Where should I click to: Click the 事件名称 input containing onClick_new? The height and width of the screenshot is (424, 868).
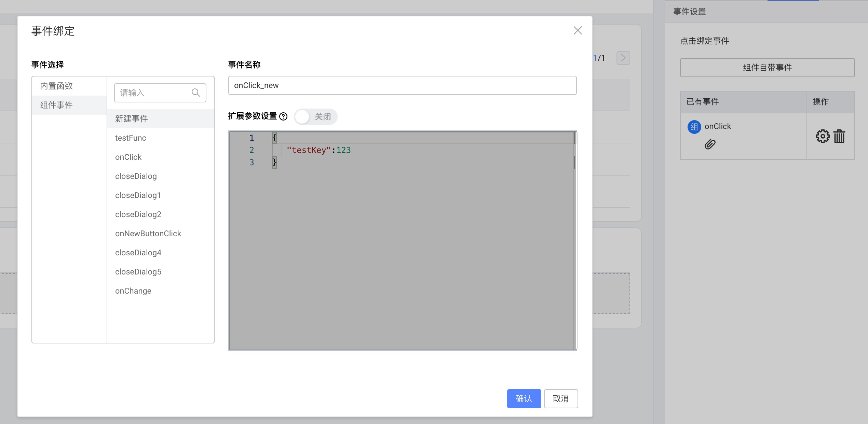coord(402,85)
